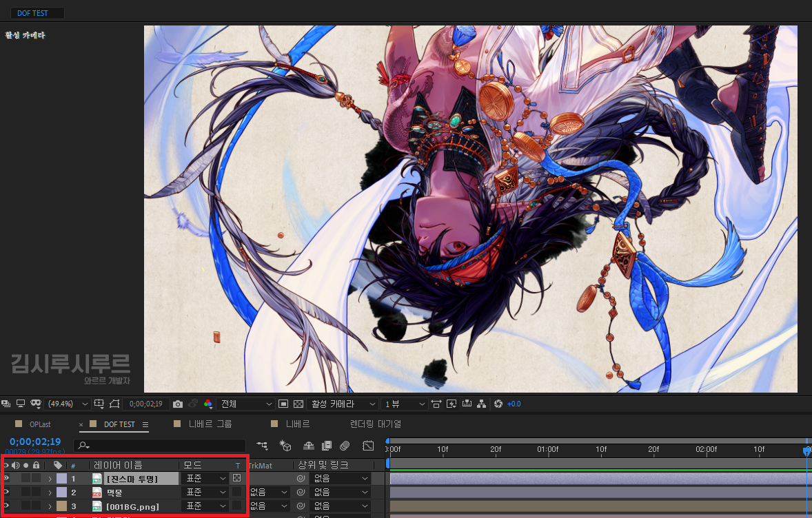This screenshot has width=812, height=518.
Task: Click the 모드 column header
Action: 192,465
